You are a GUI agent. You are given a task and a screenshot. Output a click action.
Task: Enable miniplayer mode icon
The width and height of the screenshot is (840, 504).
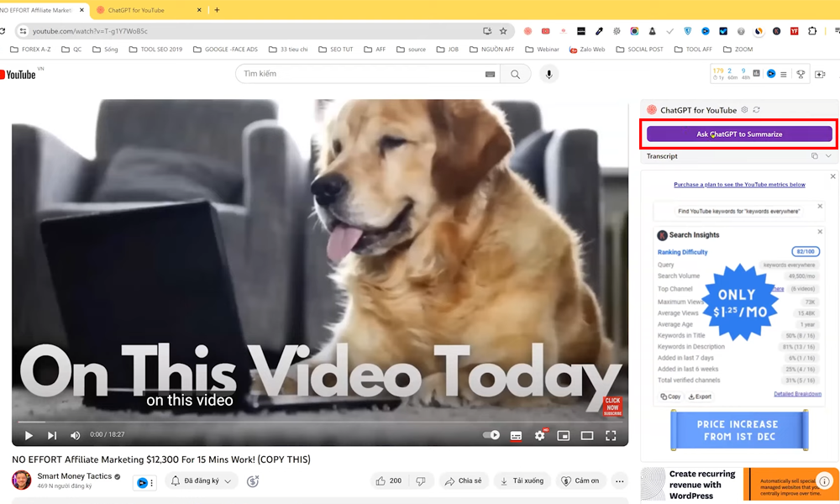(x=564, y=435)
